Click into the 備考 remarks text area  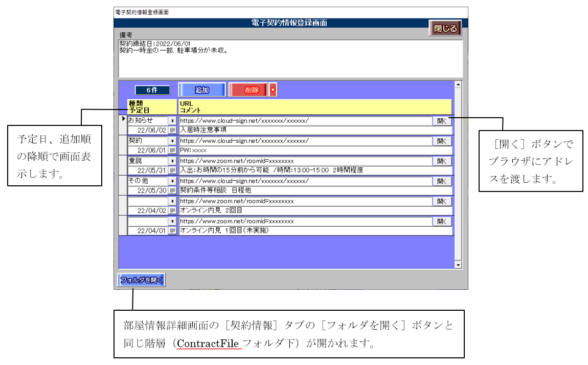[290, 62]
